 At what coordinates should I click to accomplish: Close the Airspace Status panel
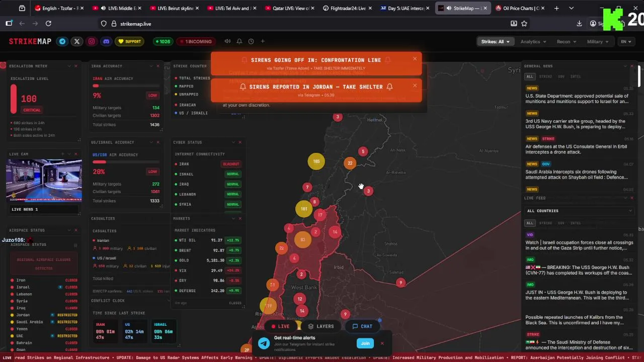[x=76, y=230]
